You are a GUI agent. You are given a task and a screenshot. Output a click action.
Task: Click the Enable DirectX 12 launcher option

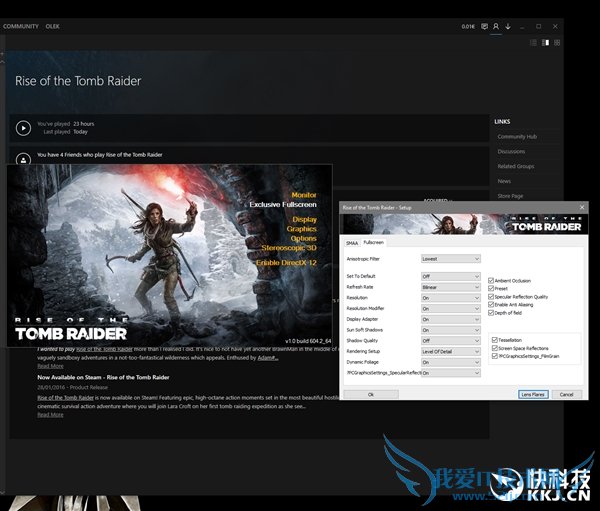286,263
